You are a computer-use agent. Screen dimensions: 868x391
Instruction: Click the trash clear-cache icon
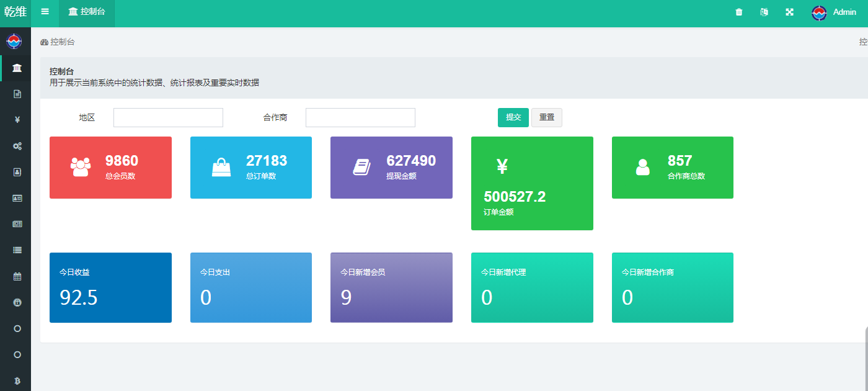[x=738, y=12]
